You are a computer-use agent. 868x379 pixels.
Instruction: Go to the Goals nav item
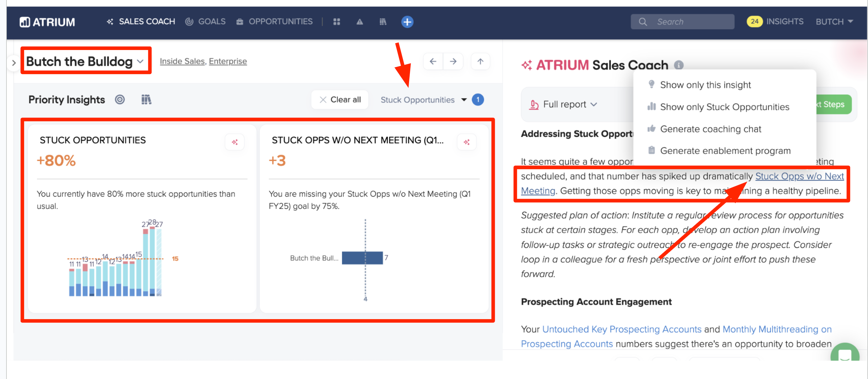tap(205, 22)
